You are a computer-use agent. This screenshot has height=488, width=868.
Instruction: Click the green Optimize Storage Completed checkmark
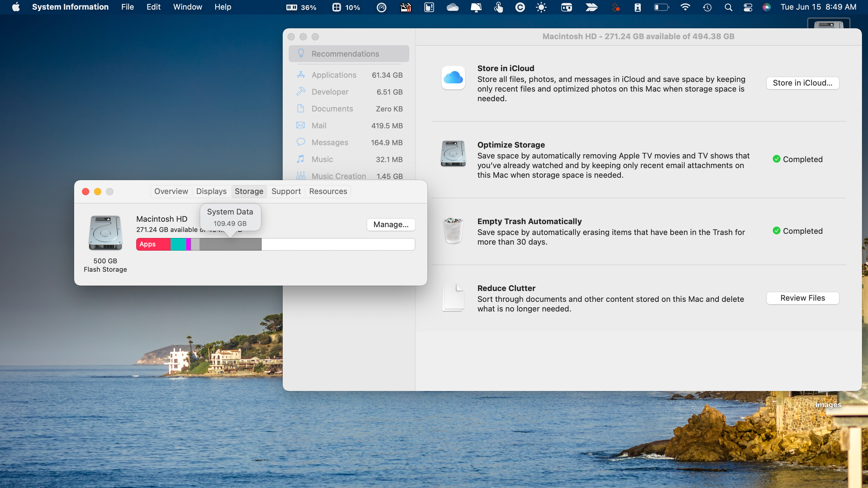point(776,159)
